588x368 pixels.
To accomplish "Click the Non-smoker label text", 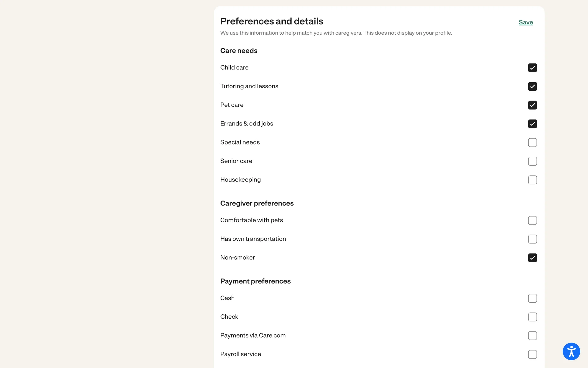I will 237,258.
